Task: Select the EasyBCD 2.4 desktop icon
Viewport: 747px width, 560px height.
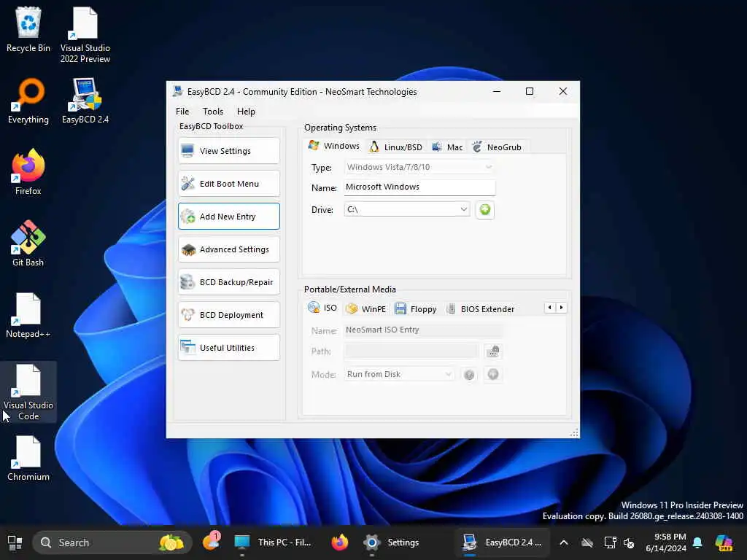Action: [85, 101]
